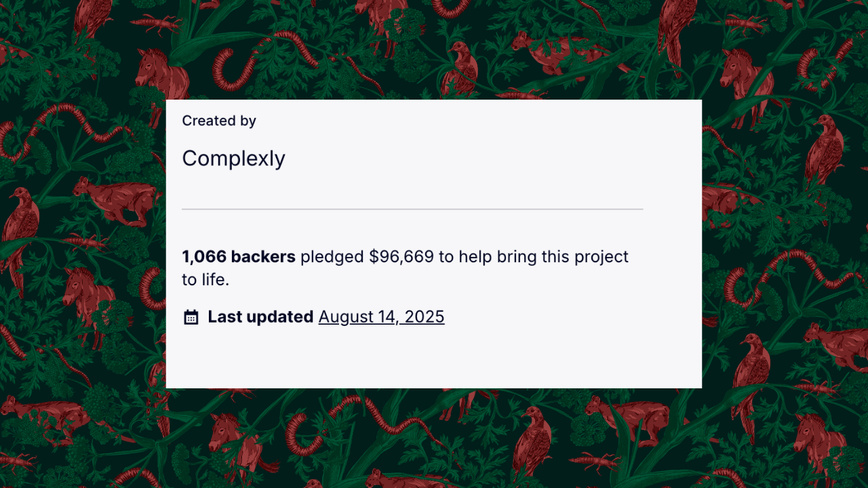Open the August 14, 2025 update link
This screenshot has width=868, height=488.
381,317
